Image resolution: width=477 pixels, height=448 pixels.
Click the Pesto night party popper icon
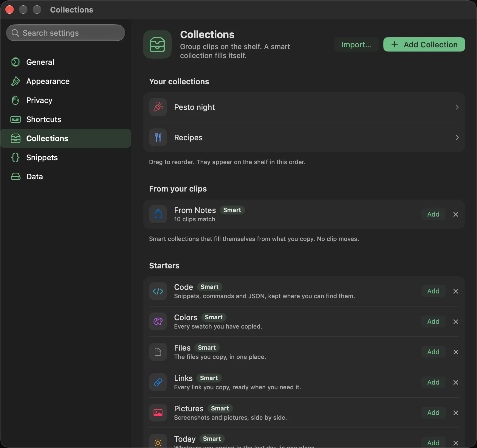(158, 107)
